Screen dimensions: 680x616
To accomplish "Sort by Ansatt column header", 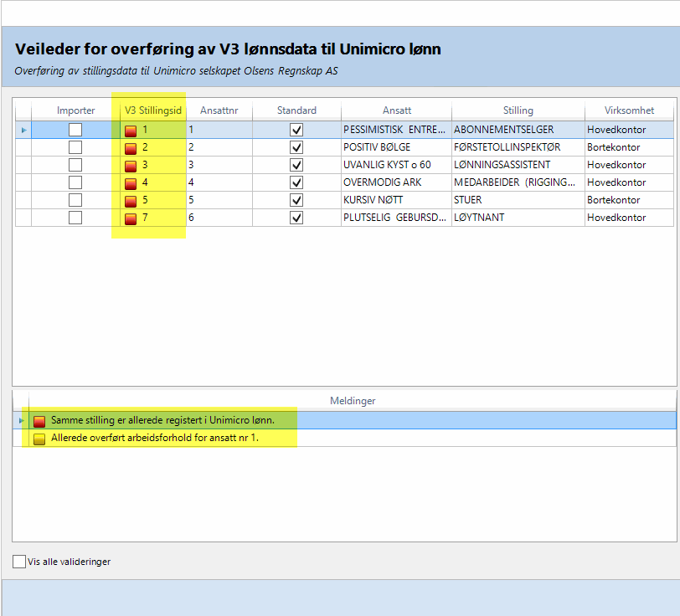I will coord(396,110).
